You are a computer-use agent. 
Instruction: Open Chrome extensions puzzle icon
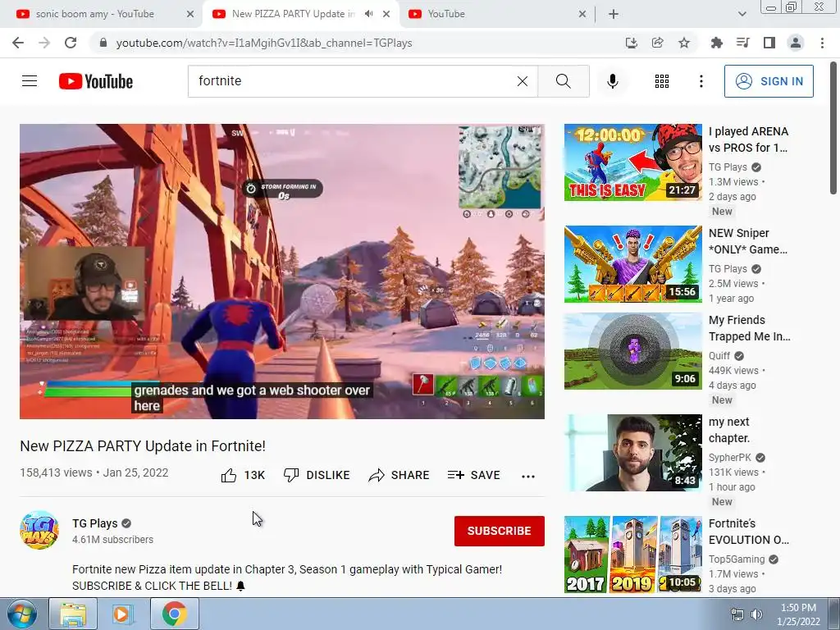tap(717, 43)
